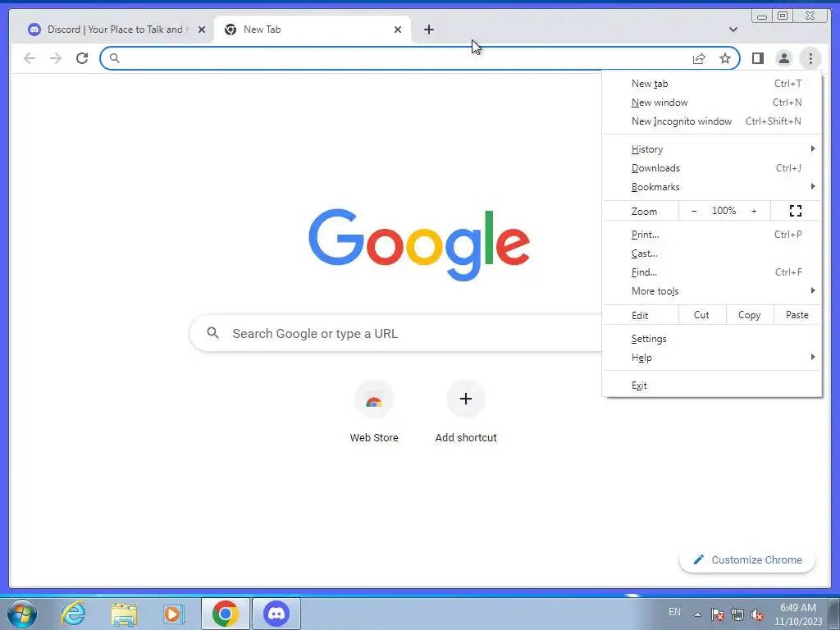Screen dimensions: 840x630
Task: Launch Internet Explorer from taskbar
Action: tap(73, 614)
